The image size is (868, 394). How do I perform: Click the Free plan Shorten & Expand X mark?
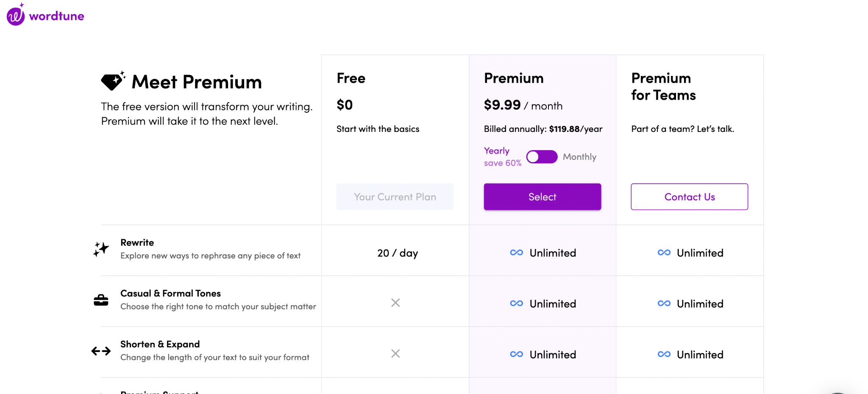coord(395,354)
